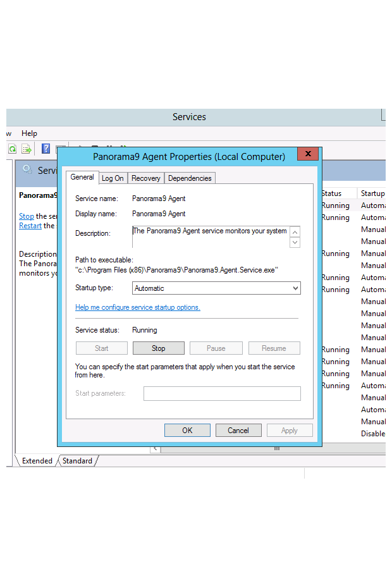The width and height of the screenshot is (392, 588).
Task: Click the Startup column header
Action: [372, 193]
